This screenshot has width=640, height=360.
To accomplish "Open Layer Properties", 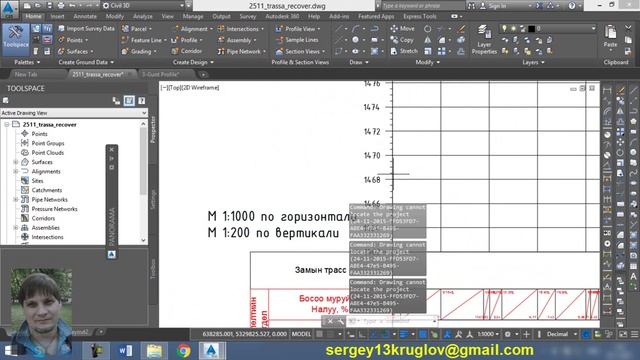I will tap(484, 40).
